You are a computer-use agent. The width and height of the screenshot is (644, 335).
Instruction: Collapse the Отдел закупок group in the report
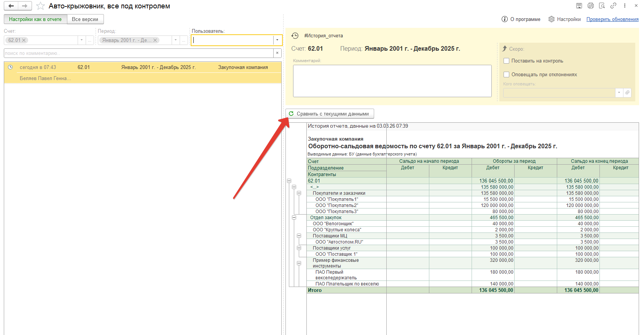pyautogui.click(x=294, y=218)
